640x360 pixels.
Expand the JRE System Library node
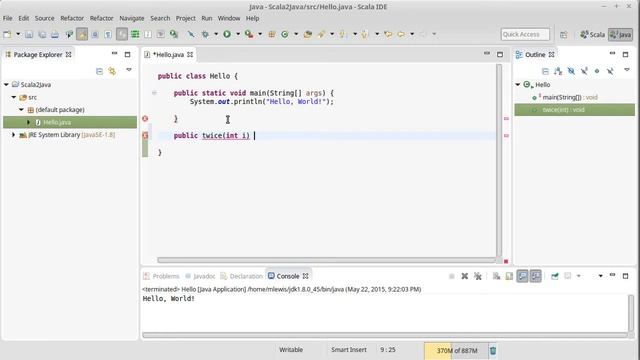(13, 135)
